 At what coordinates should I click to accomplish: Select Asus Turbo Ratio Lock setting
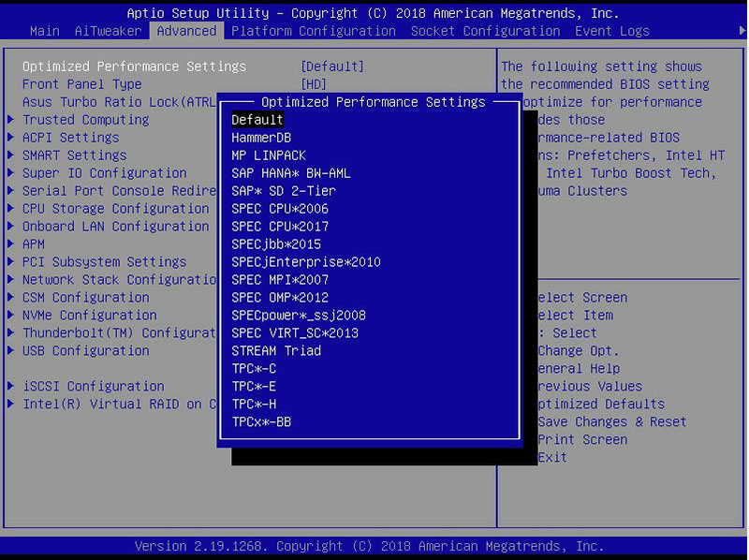tap(119, 102)
